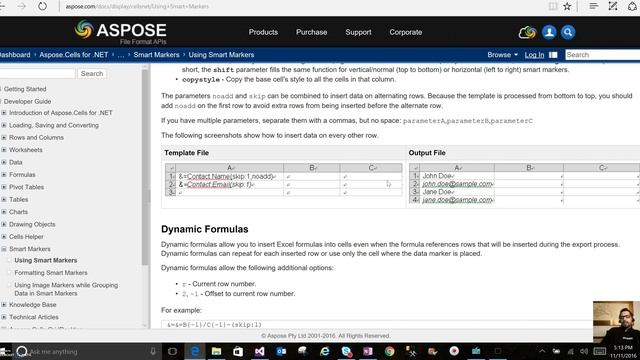Screen dimensions: 640x360
Task: Open Technical Articles in the sidebar
Action: [x=33, y=317]
